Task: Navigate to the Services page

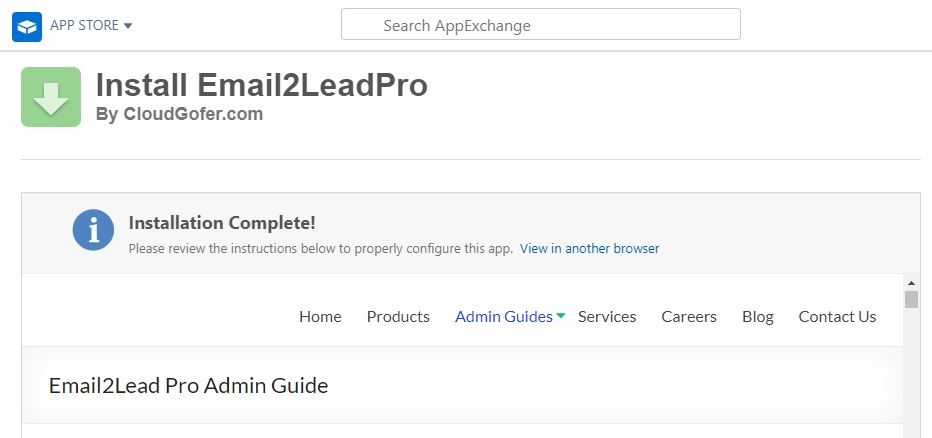Action: 607,316
